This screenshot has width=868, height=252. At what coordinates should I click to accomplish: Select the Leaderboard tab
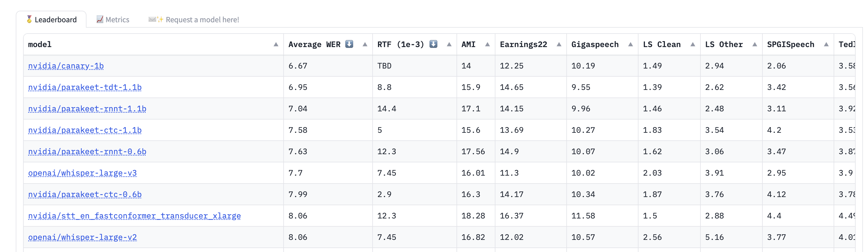(x=52, y=19)
